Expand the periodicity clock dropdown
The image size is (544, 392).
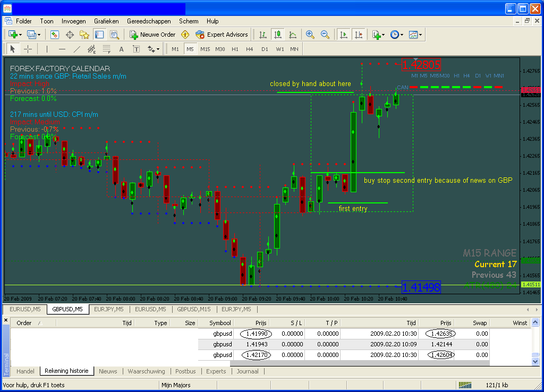tap(402, 35)
